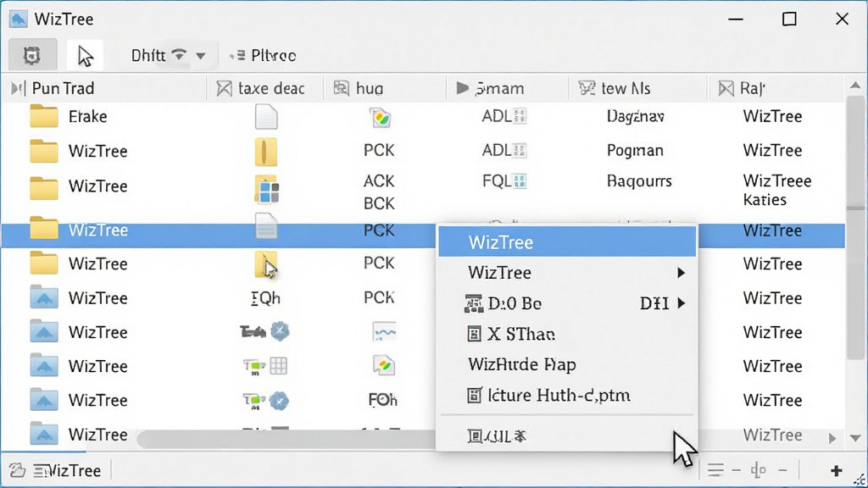Image resolution: width=868 pixels, height=488 pixels.
Task: Click the plus button in the status bar
Action: [837, 470]
